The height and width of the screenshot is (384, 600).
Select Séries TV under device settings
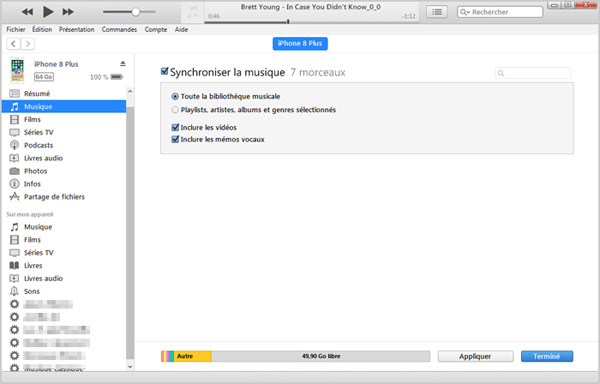tap(64, 132)
